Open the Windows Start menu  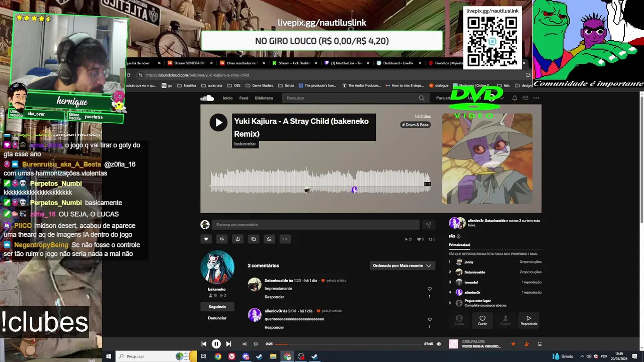pyautogui.click(x=108, y=356)
